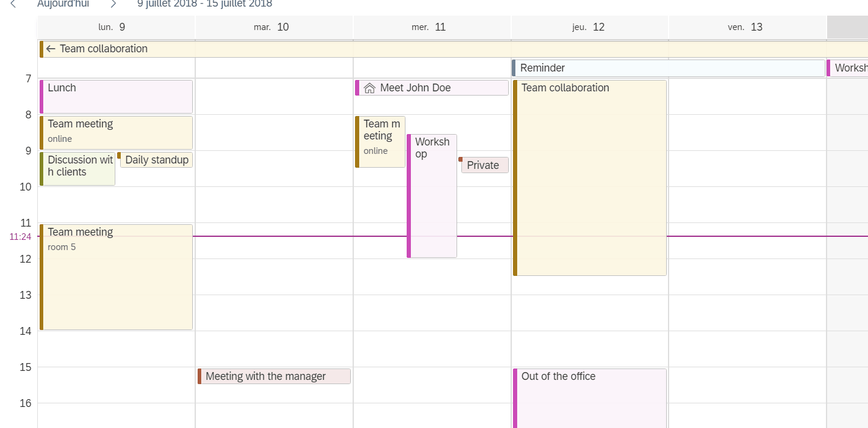This screenshot has height=428, width=868.
Task: Select the Private appointment on Wednesday
Action: (484, 165)
